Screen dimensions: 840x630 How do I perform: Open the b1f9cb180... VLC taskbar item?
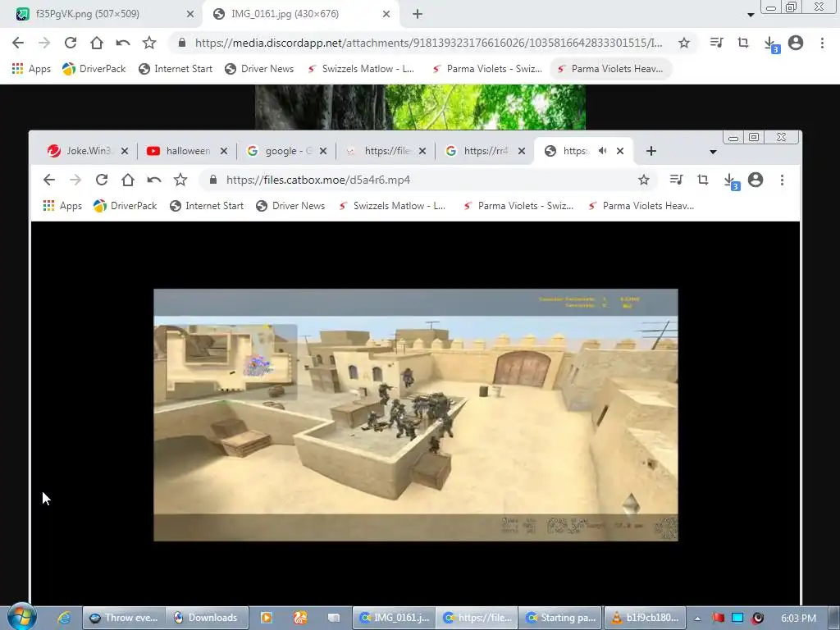[645, 618]
